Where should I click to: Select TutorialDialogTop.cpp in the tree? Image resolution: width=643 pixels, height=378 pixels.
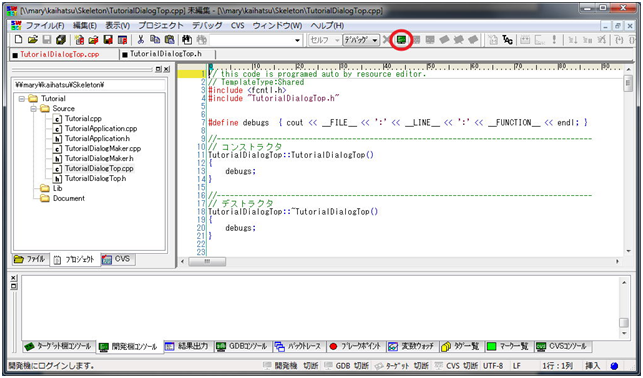99,169
